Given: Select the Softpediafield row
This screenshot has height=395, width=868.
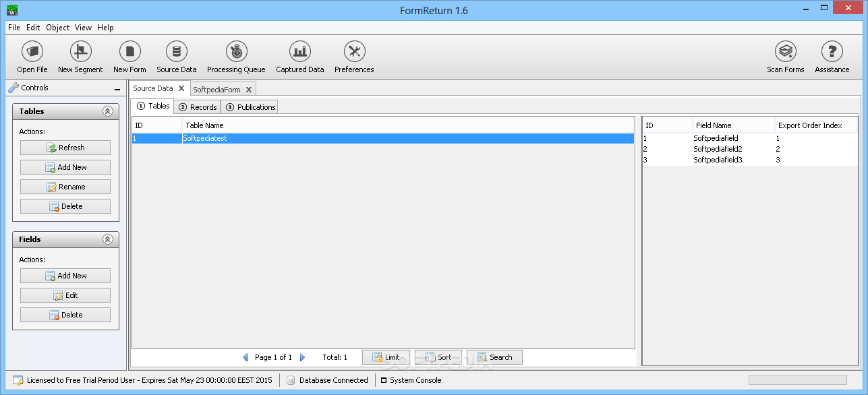Looking at the screenshot, I should pyautogui.click(x=750, y=138).
